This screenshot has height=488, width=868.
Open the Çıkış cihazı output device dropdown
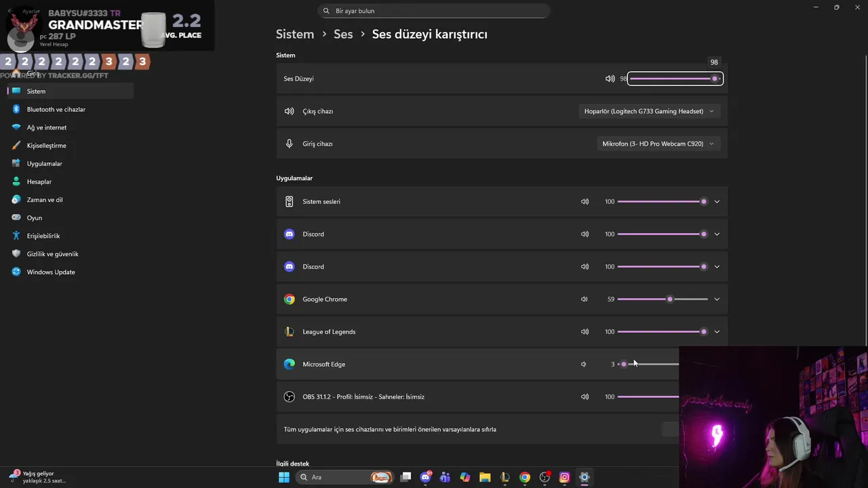pos(649,111)
